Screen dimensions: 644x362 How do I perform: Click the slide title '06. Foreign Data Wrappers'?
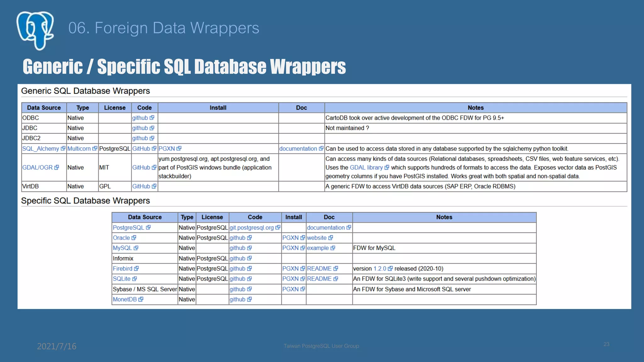[164, 28]
